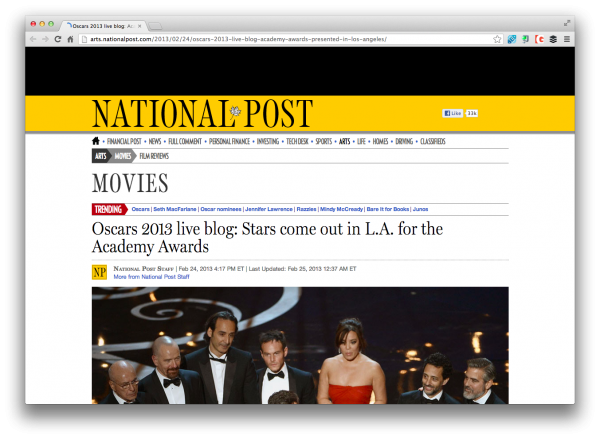Open the Arts section in main navigation
The height and width of the screenshot is (439, 600).
[x=344, y=141]
